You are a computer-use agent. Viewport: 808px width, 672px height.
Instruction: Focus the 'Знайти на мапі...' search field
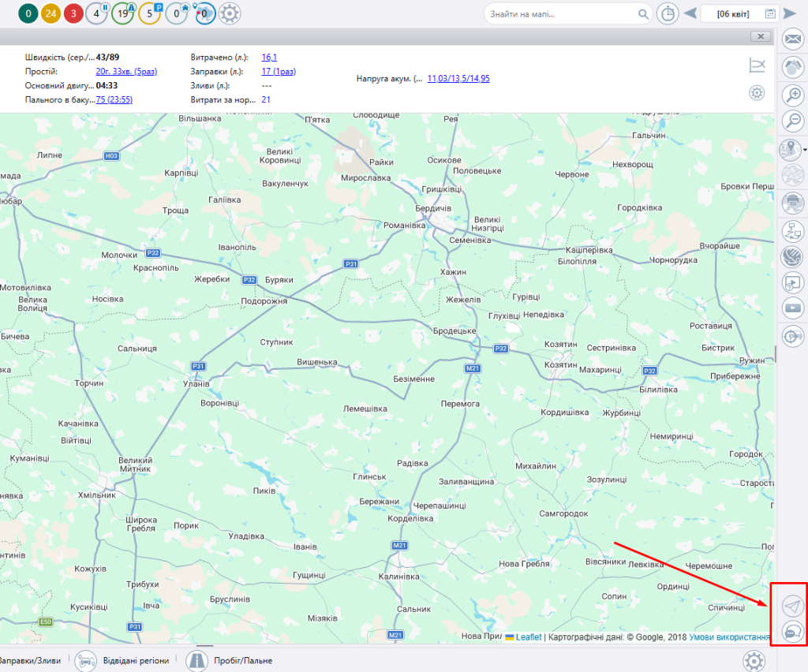562,14
